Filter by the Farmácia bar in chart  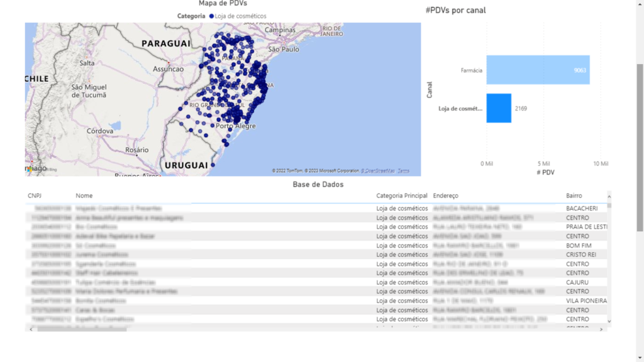coord(538,70)
